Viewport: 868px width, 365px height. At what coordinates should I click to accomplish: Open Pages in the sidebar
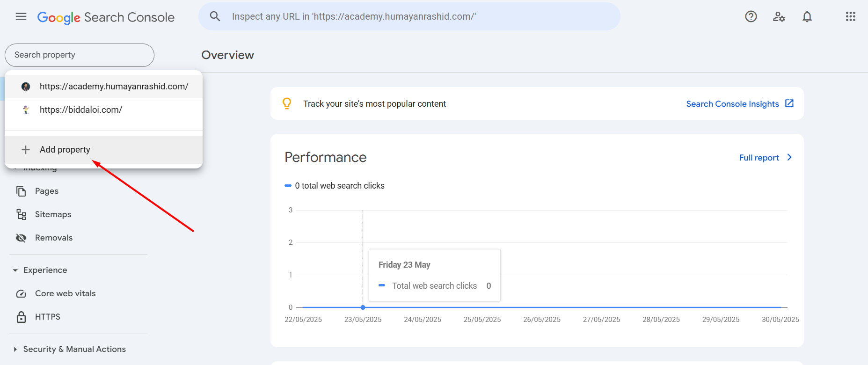coord(46,191)
